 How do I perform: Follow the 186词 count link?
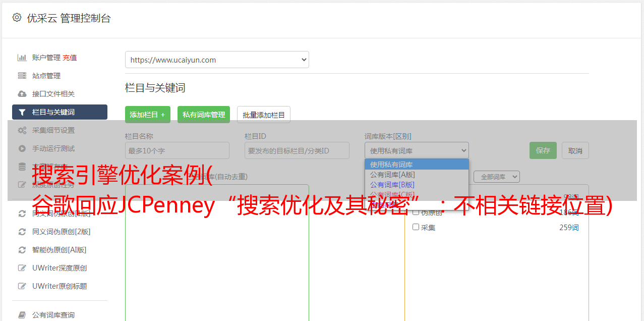click(x=569, y=212)
